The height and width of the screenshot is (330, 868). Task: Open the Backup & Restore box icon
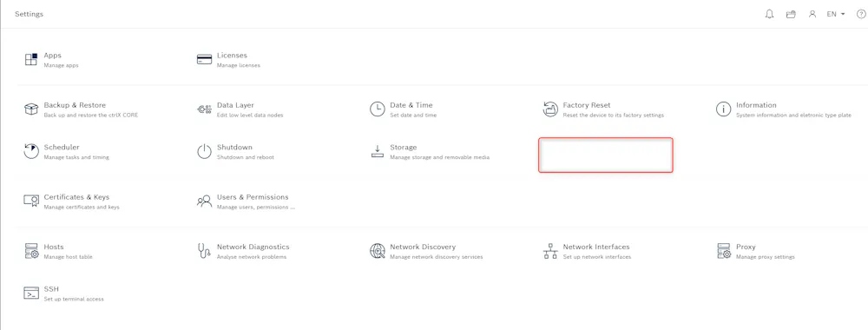click(x=31, y=109)
